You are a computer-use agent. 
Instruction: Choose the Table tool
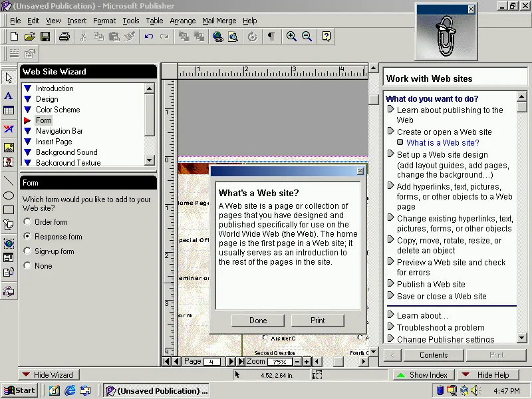tap(8, 110)
